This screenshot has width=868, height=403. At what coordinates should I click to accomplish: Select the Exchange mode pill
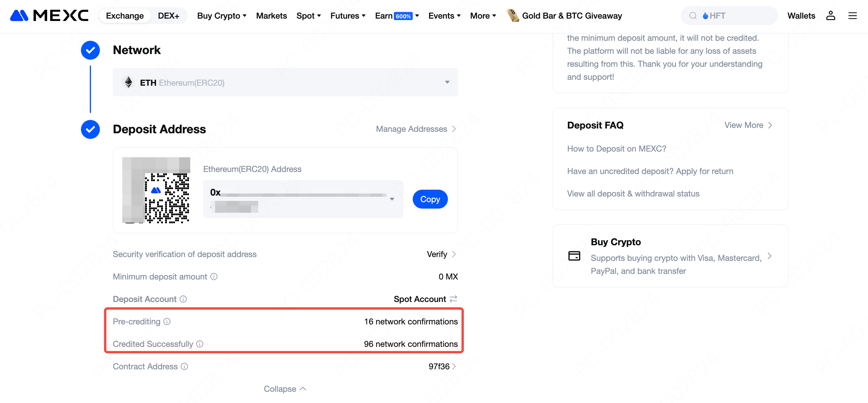(125, 15)
